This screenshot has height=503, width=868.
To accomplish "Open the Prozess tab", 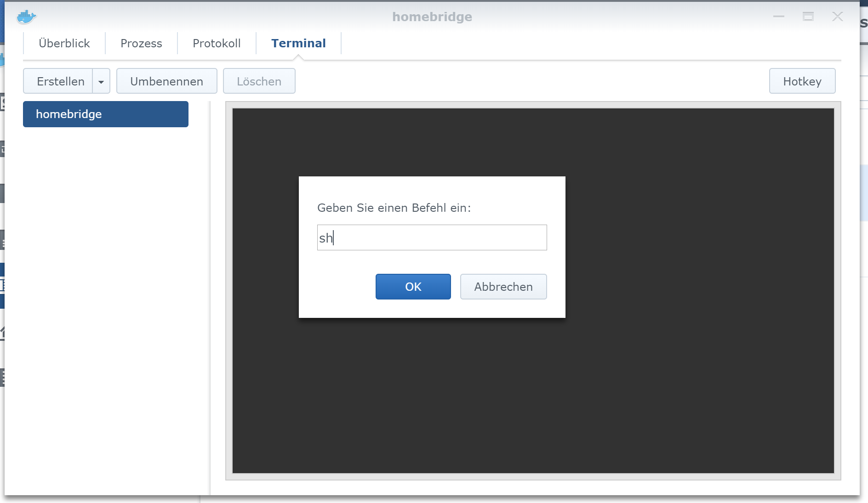I will pyautogui.click(x=141, y=43).
